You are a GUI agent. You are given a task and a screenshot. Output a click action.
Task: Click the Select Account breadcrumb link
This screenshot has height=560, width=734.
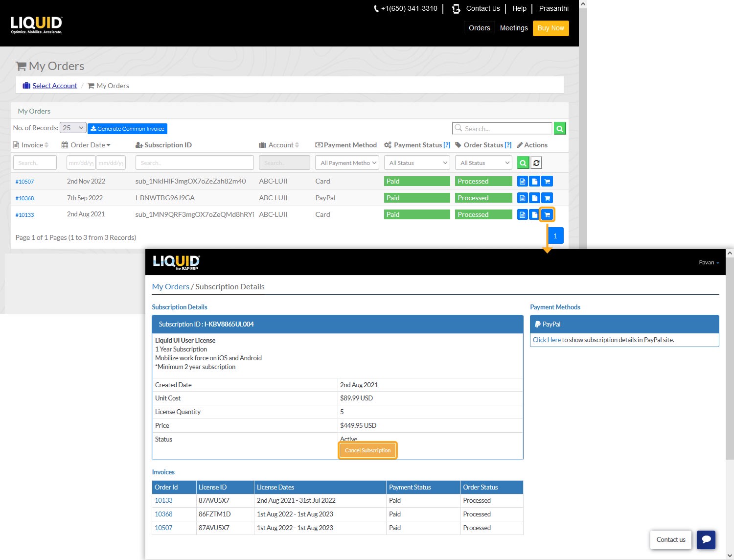point(55,86)
